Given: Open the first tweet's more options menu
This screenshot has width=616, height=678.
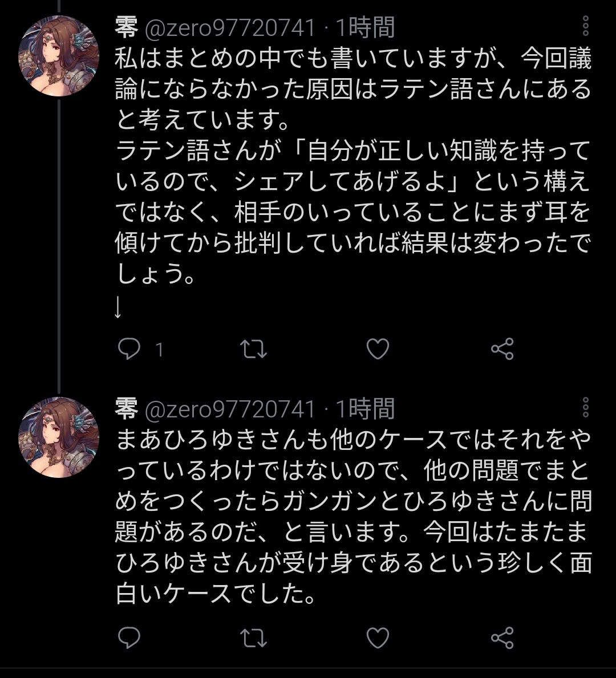Looking at the screenshot, I should (x=586, y=26).
